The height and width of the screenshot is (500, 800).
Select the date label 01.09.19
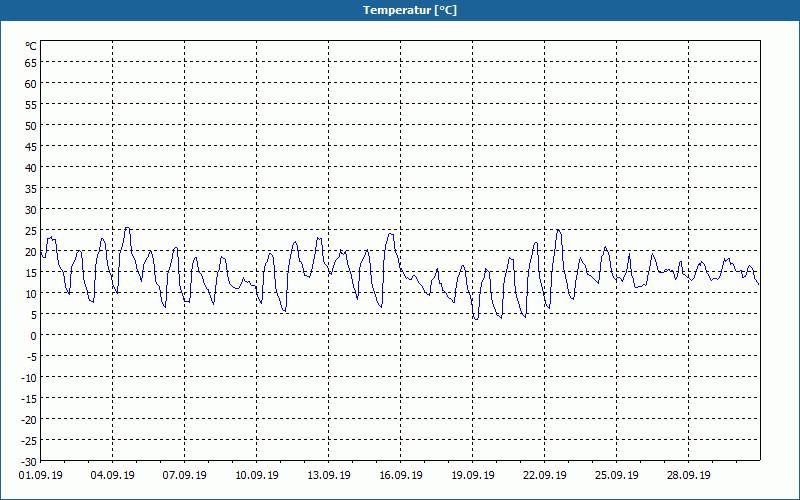40,476
